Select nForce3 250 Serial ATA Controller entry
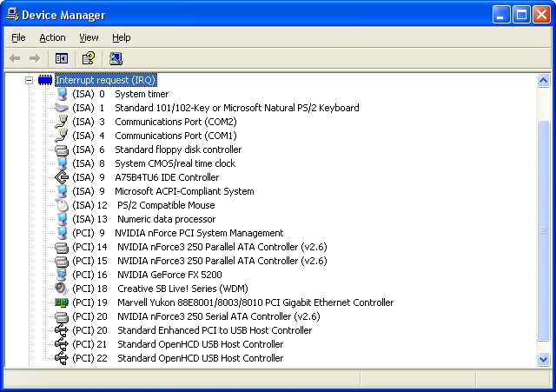The image size is (556, 392). 196,316
